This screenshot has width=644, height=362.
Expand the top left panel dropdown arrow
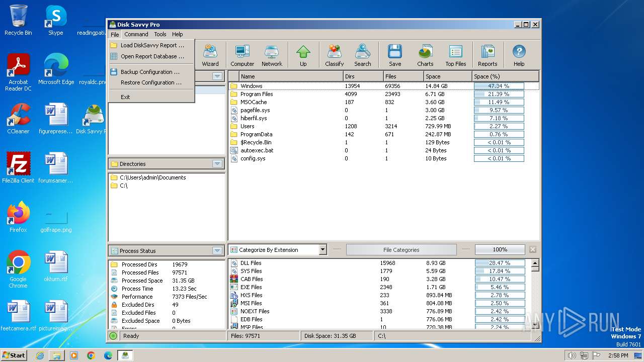click(x=217, y=76)
